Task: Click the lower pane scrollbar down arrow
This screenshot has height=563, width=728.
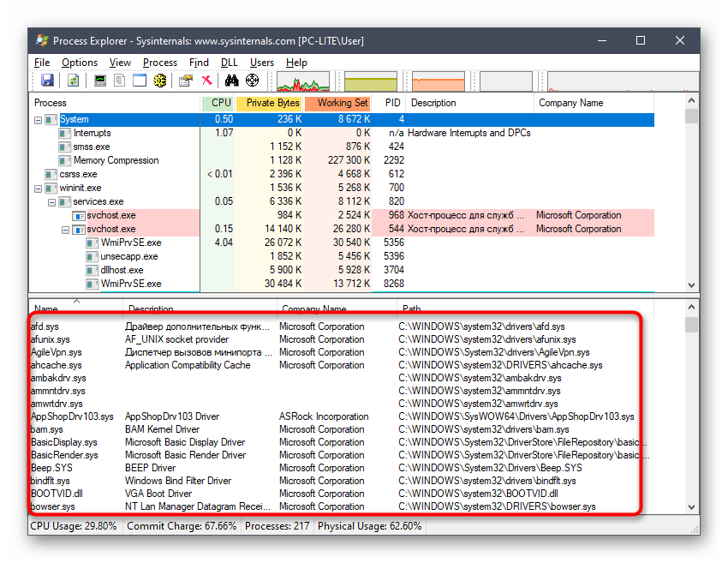Action: pos(691,506)
